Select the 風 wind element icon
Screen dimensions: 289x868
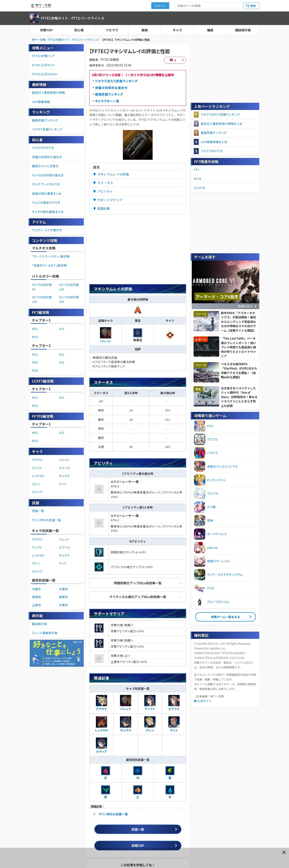[105, 790]
